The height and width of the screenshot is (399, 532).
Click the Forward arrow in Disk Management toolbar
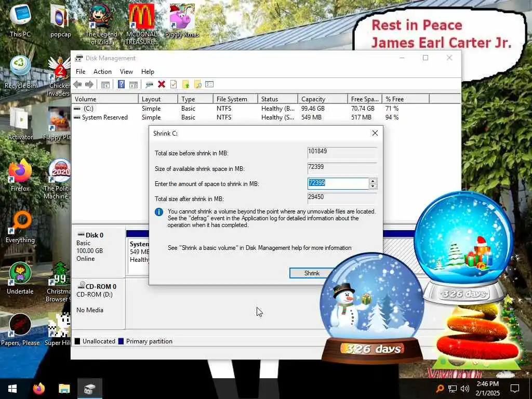point(89,85)
